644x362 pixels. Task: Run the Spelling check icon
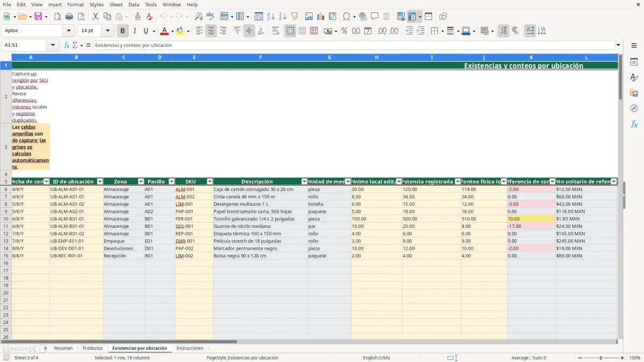pyautogui.click(x=210, y=17)
